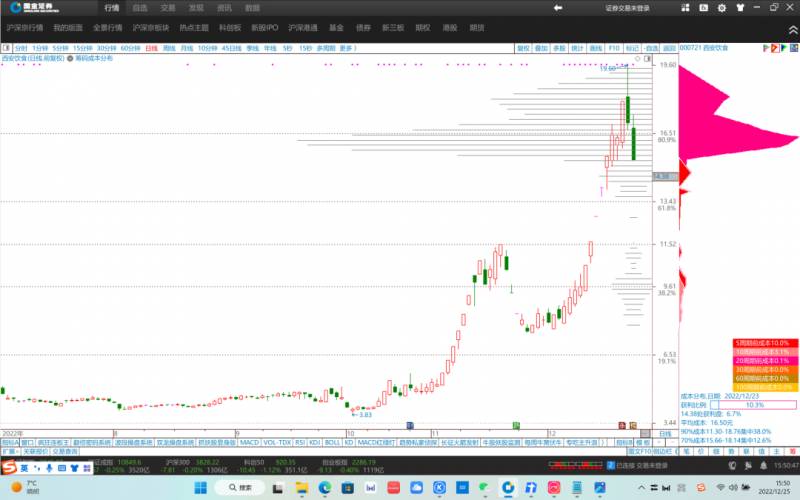Show hidden tray icons chevron

click(641, 488)
